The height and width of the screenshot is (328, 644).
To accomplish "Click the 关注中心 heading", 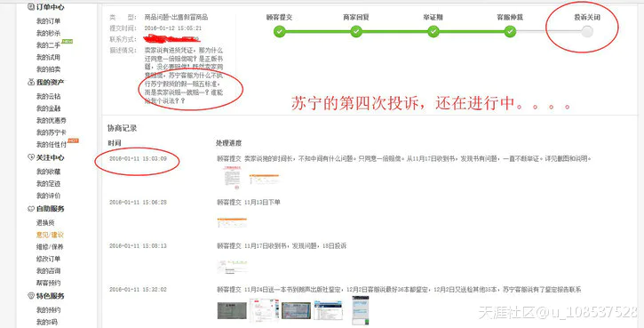I will [50, 157].
